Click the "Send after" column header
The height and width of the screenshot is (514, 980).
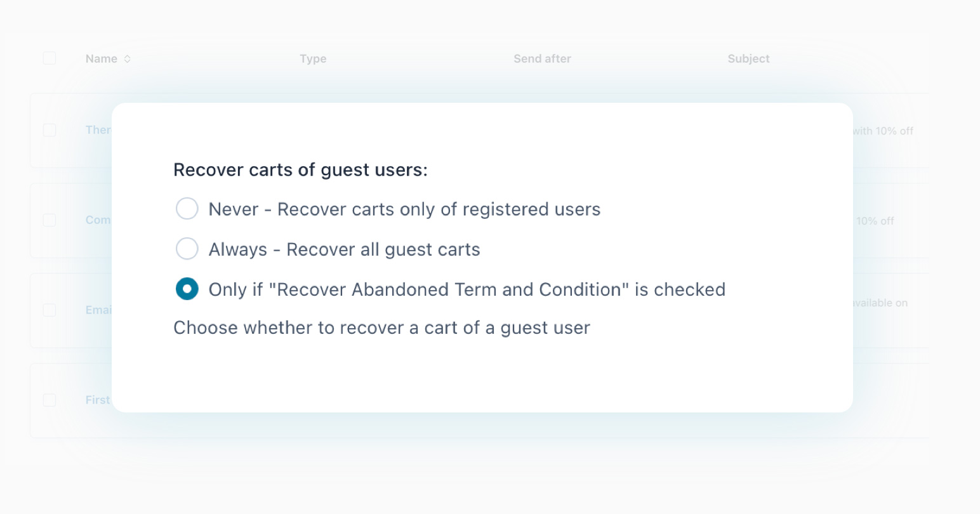click(x=542, y=59)
